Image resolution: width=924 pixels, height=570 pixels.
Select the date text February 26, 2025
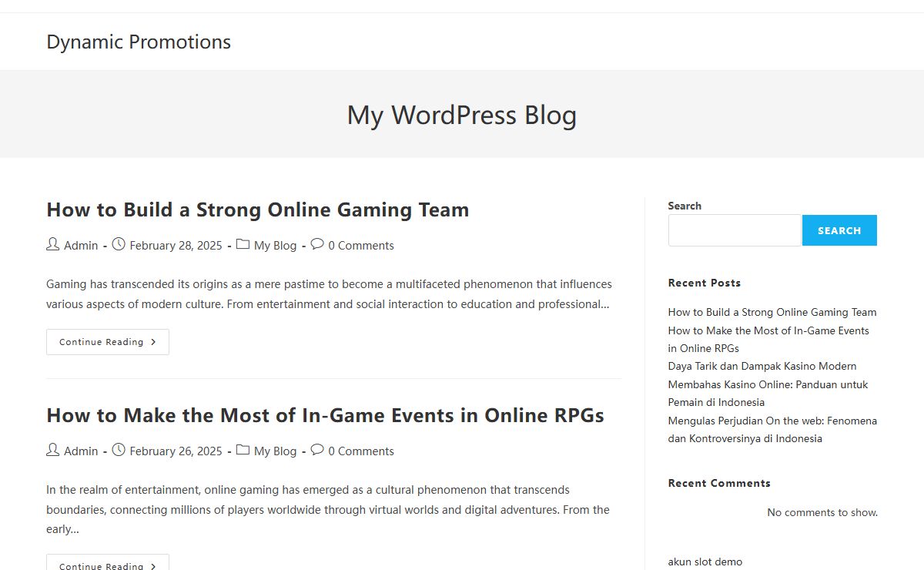click(176, 451)
